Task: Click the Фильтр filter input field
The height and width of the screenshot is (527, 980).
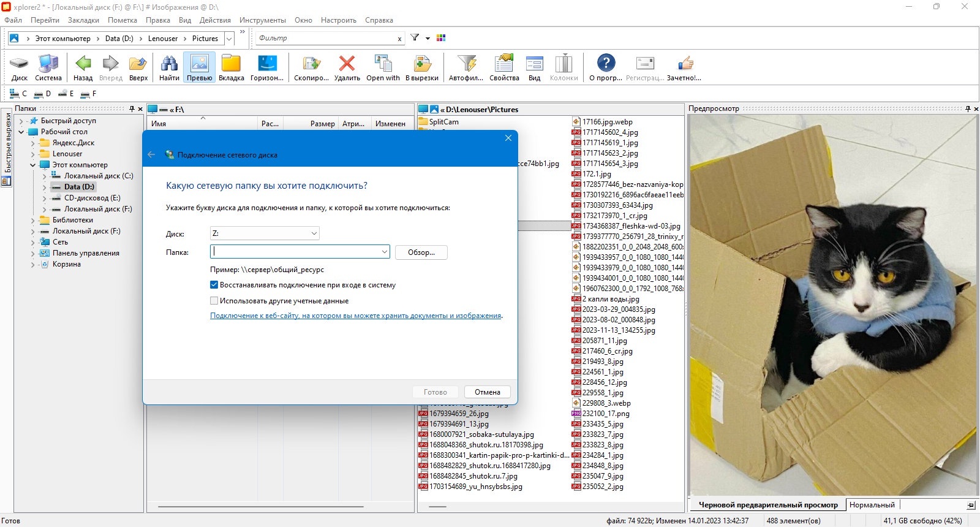Action: [326, 38]
